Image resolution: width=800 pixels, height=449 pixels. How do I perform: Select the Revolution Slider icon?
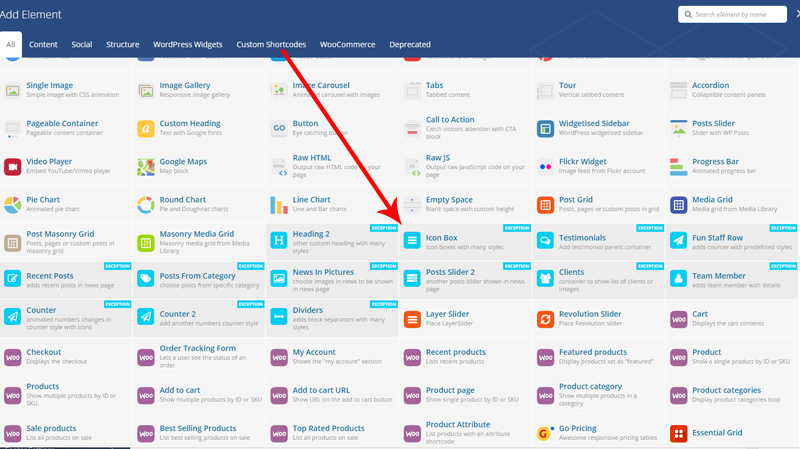tap(545, 319)
